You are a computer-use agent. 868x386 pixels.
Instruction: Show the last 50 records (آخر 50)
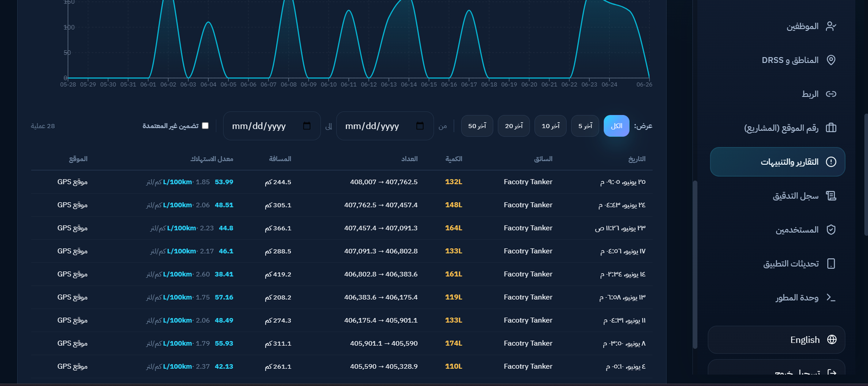coord(477,126)
